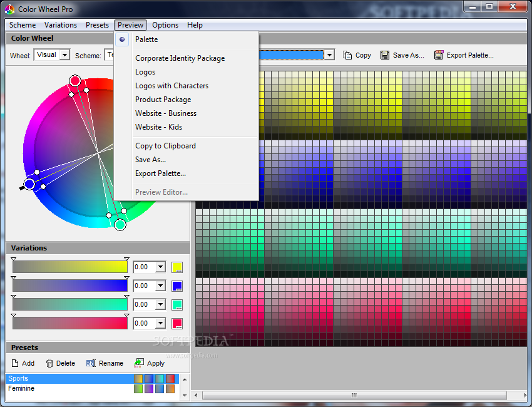Click the Color Wheel panel header
Image resolution: width=532 pixels, height=407 pixels.
[60, 38]
